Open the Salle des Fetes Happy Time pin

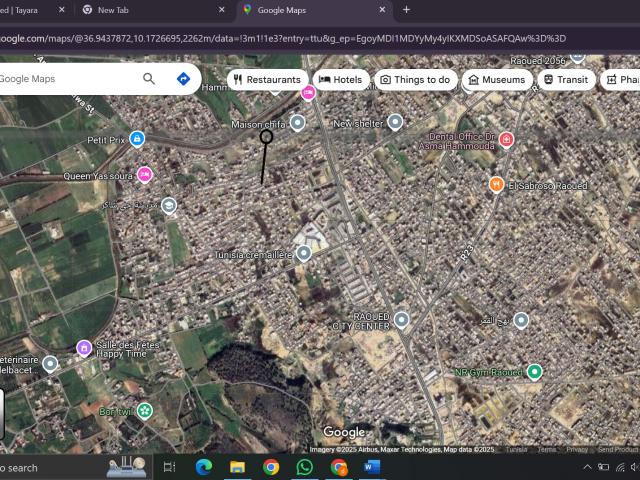84,348
